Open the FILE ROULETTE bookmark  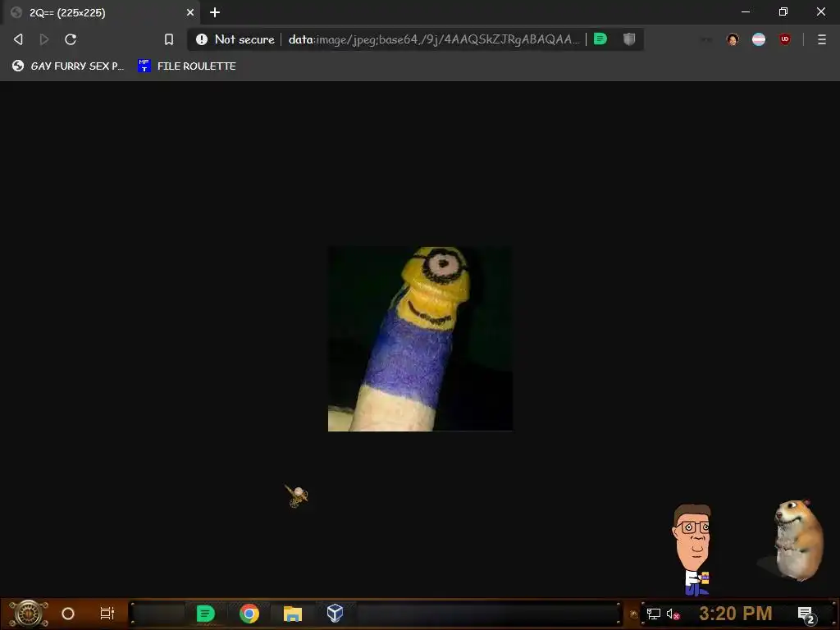click(x=188, y=66)
